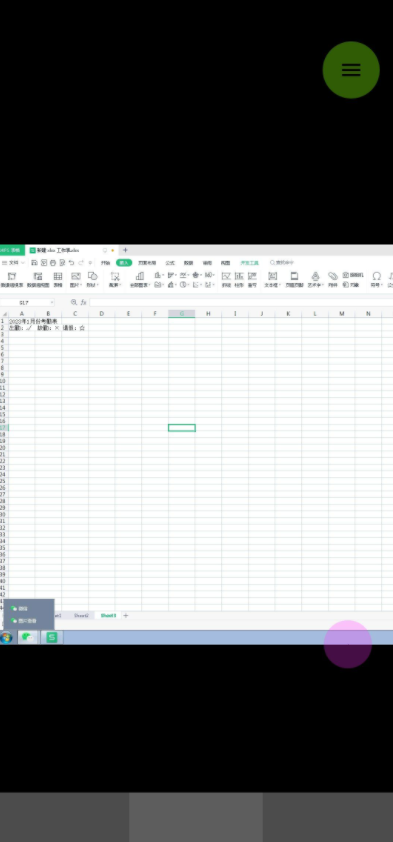The image size is (393, 842).
Task: Open the green hamburger menu button
Action: (351, 70)
